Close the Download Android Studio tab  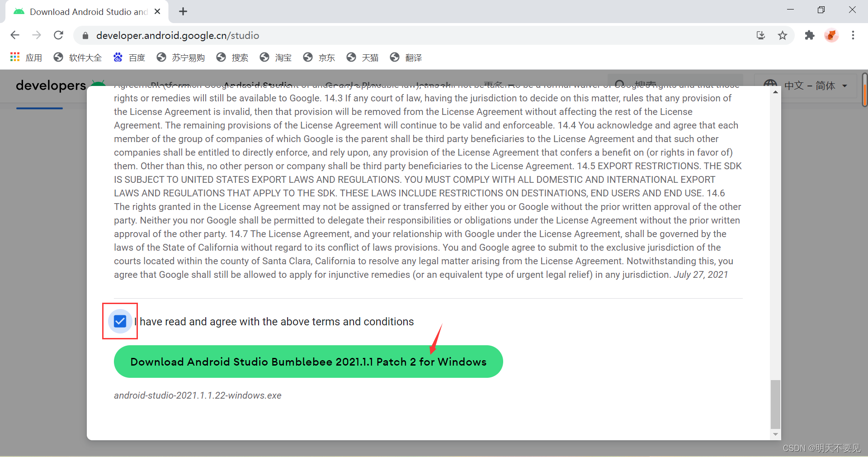157,11
